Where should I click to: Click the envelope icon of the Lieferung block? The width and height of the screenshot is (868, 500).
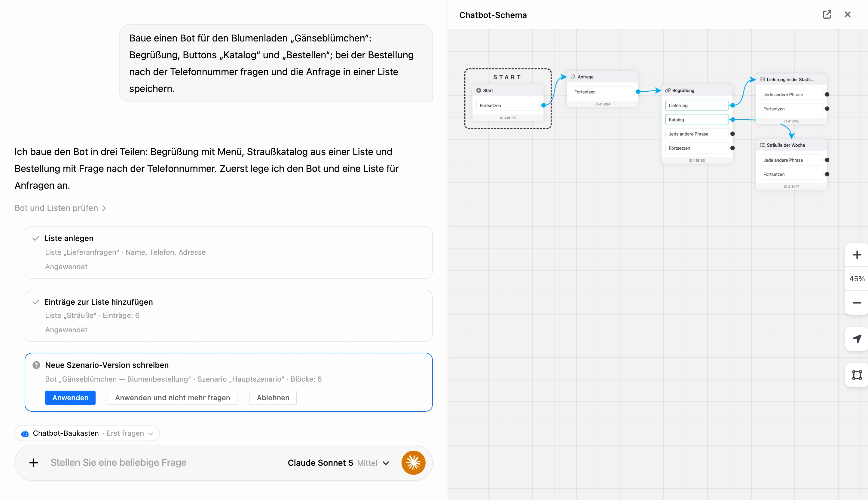[x=762, y=79]
